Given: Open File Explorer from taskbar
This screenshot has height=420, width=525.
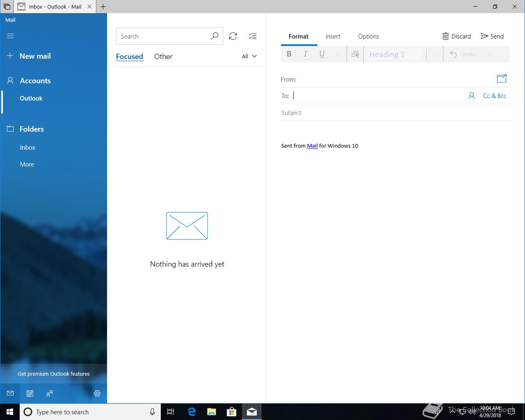Looking at the screenshot, I should tap(212, 412).
